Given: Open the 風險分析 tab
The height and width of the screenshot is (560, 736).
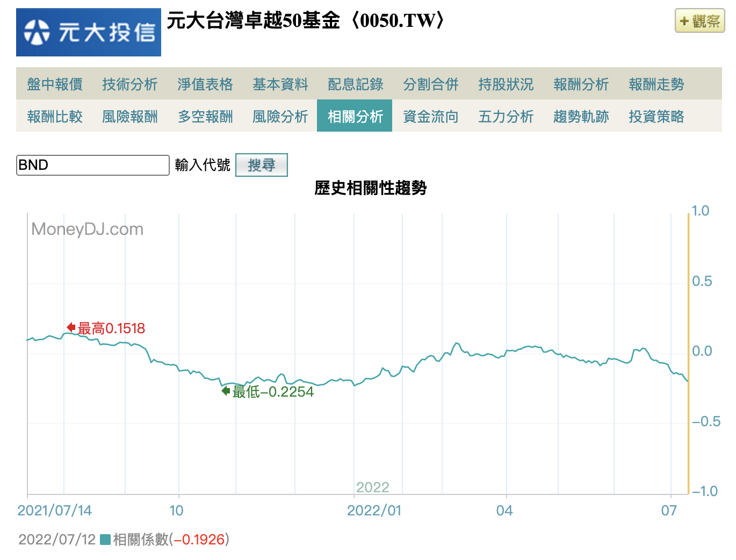Looking at the screenshot, I should click(x=280, y=117).
